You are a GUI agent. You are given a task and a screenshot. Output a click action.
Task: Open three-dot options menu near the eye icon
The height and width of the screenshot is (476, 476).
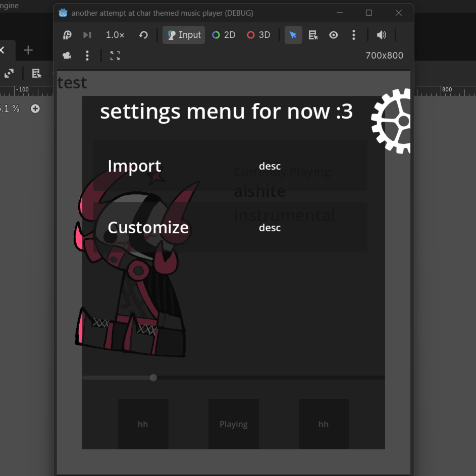pos(354,35)
